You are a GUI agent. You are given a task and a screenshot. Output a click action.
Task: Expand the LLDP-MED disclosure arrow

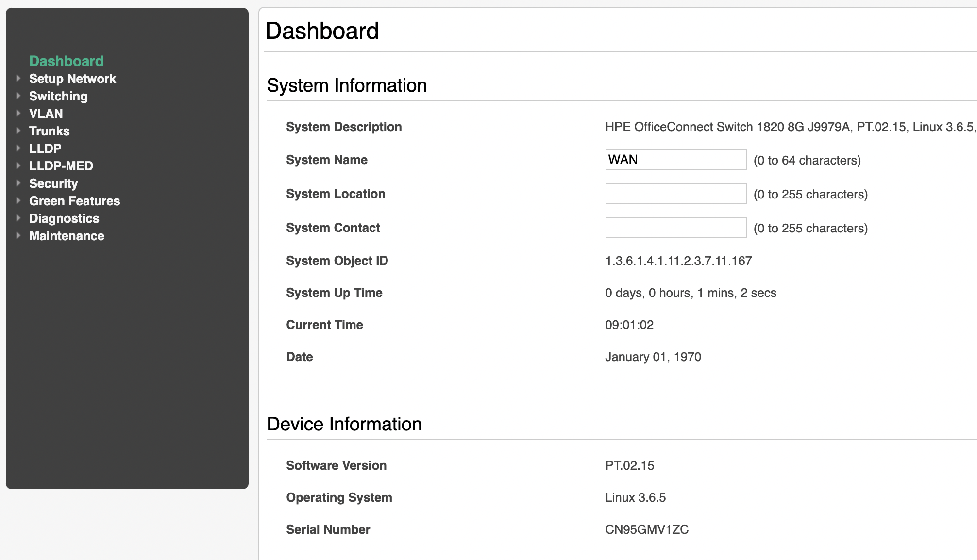tap(18, 165)
